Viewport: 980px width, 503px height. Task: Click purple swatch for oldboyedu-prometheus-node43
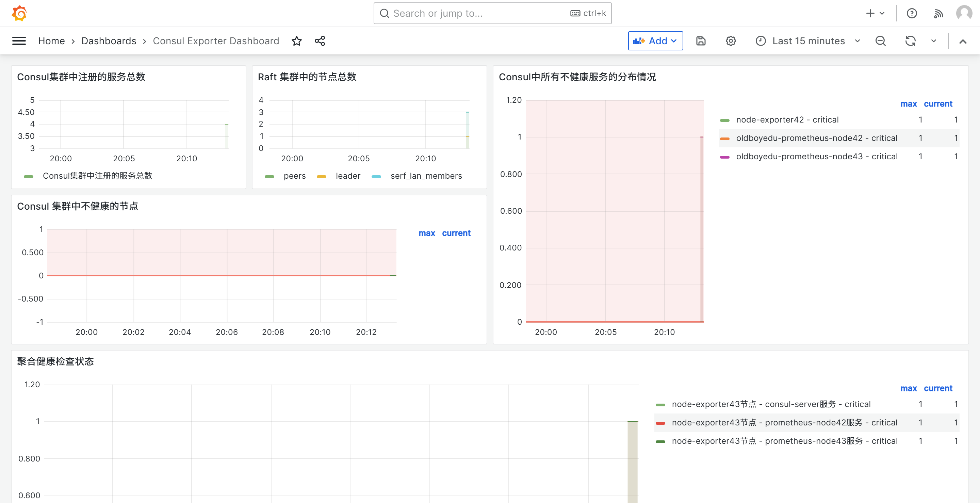(725, 157)
